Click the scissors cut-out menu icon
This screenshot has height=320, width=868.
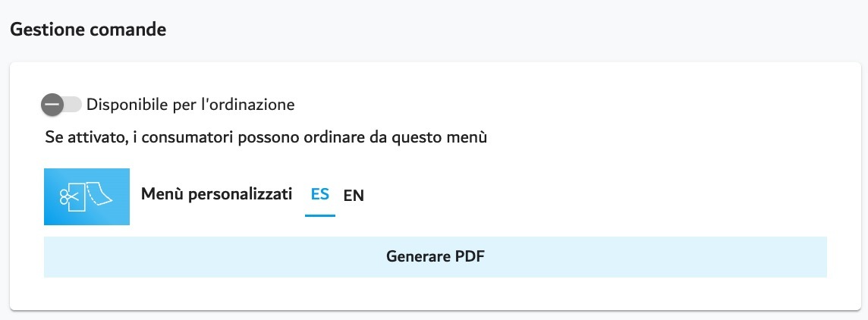click(86, 196)
